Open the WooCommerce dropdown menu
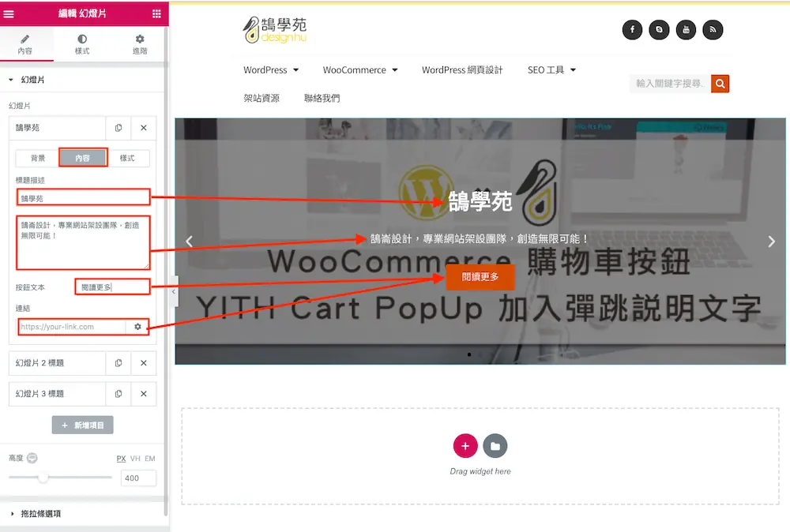 tap(360, 70)
